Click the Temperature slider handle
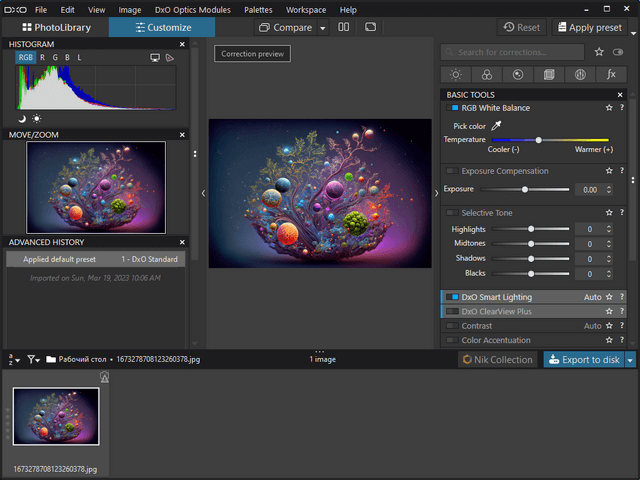This screenshot has height=480, width=640. point(539,140)
